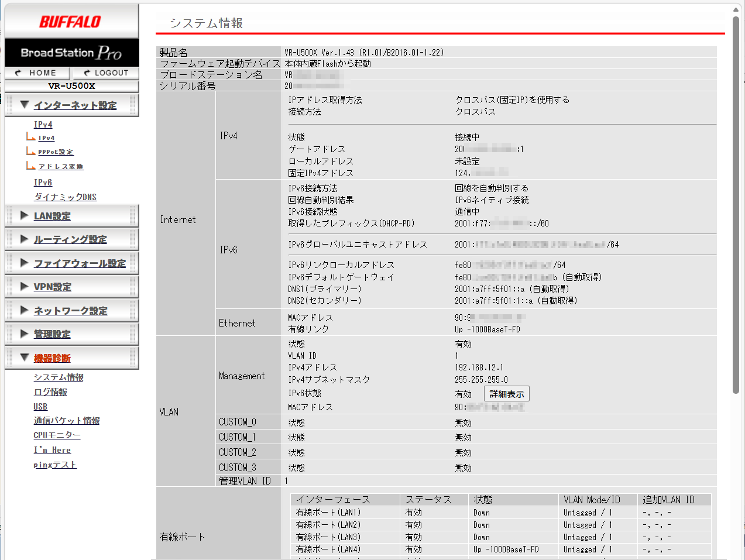Expand the ルーティング設定 menu section

click(70, 239)
